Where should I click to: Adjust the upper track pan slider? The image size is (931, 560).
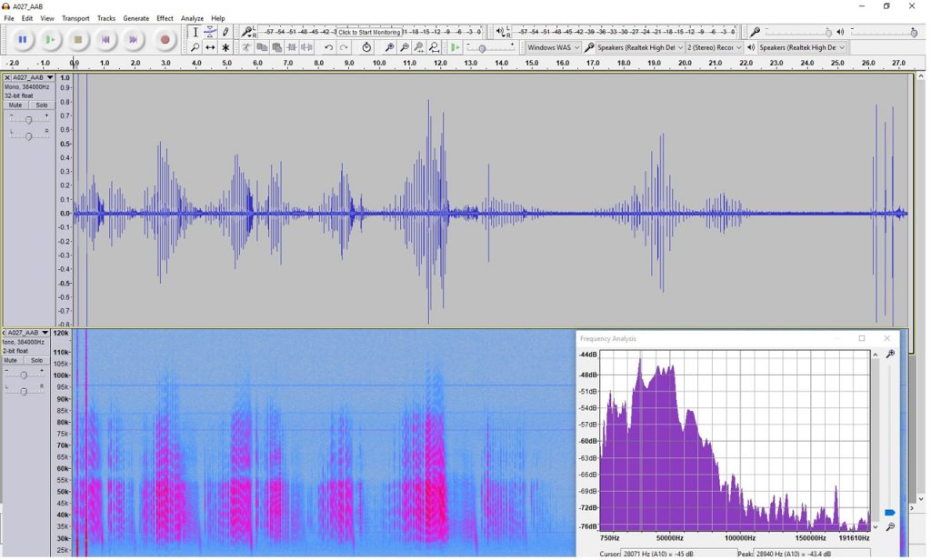[28, 136]
